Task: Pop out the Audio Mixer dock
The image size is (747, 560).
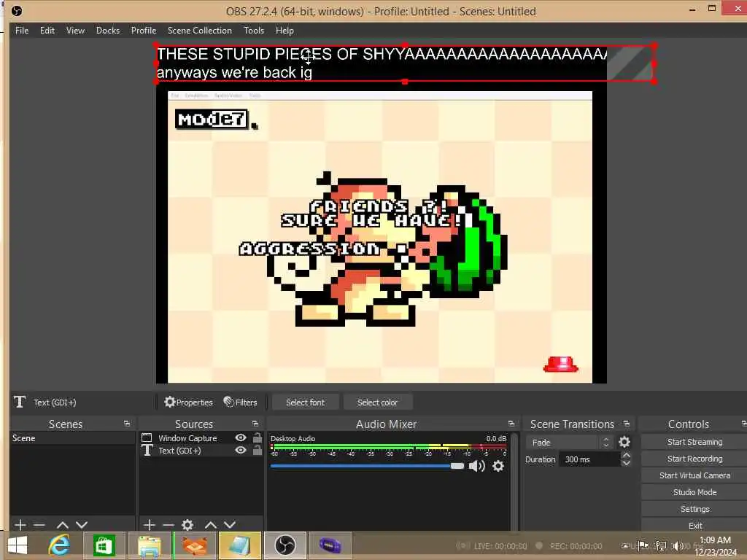Action: coord(511,424)
